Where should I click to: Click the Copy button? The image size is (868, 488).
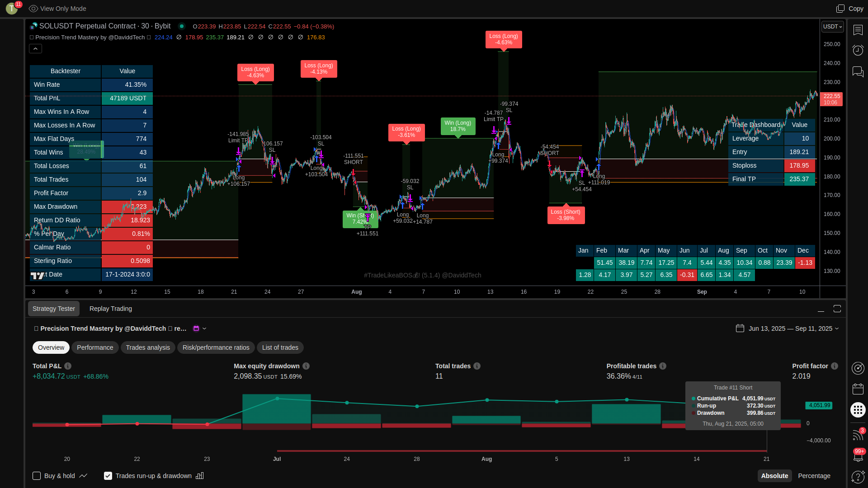850,9
